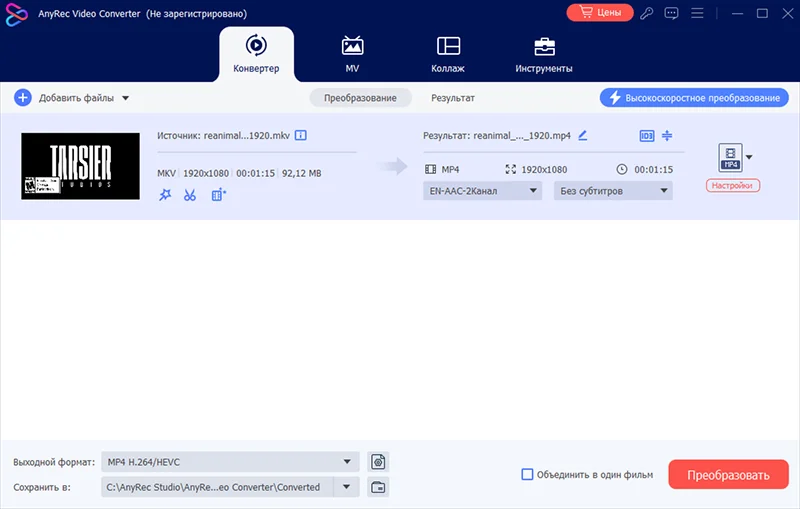800x509 pixels.
Task: Enable Высокоскоростное преобразование
Action: click(x=694, y=98)
